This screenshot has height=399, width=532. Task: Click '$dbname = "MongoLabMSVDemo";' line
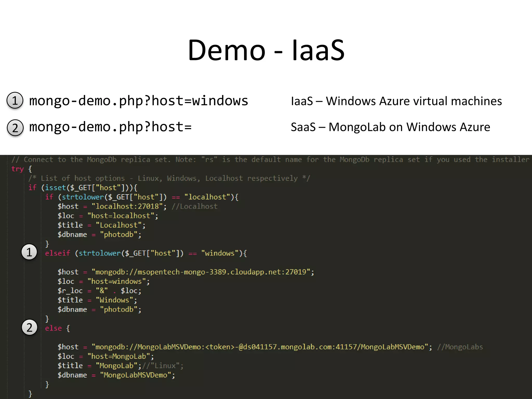(116, 375)
